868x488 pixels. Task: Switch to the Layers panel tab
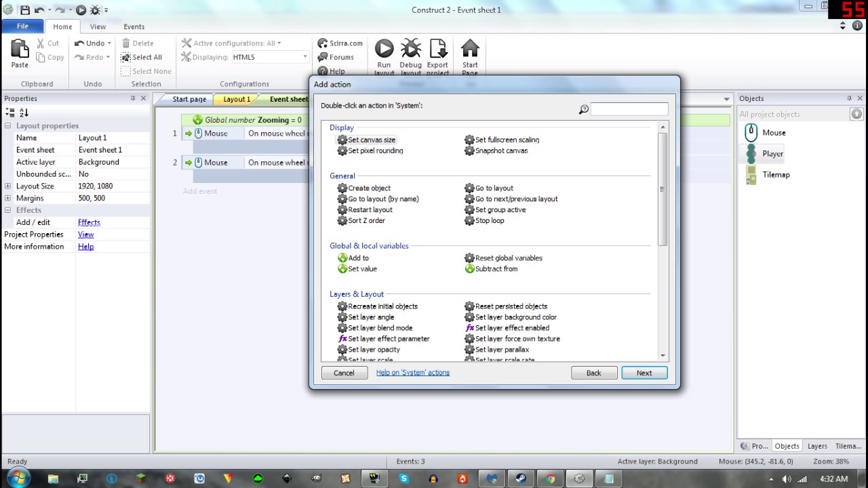coord(817,446)
